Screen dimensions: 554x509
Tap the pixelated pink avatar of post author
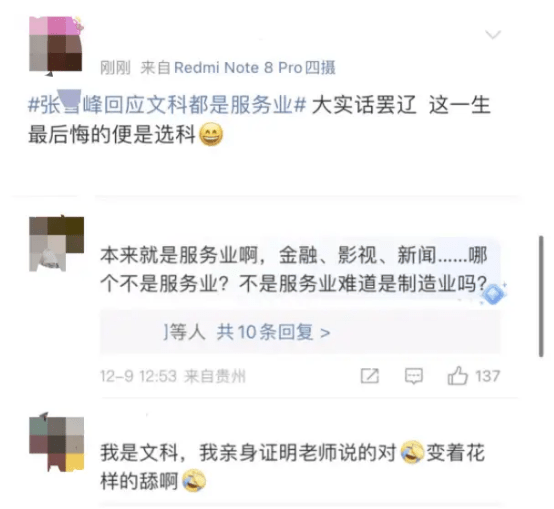(56, 45)
